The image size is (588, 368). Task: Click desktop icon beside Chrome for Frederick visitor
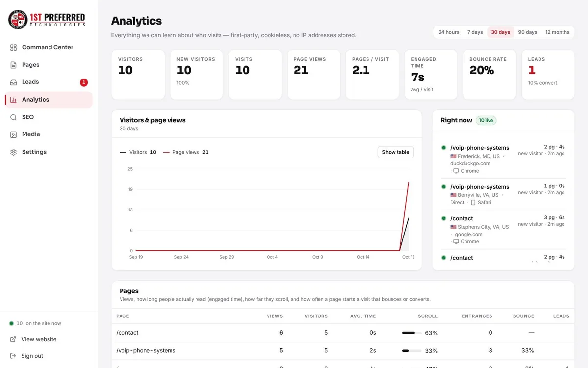click(456, 171)
